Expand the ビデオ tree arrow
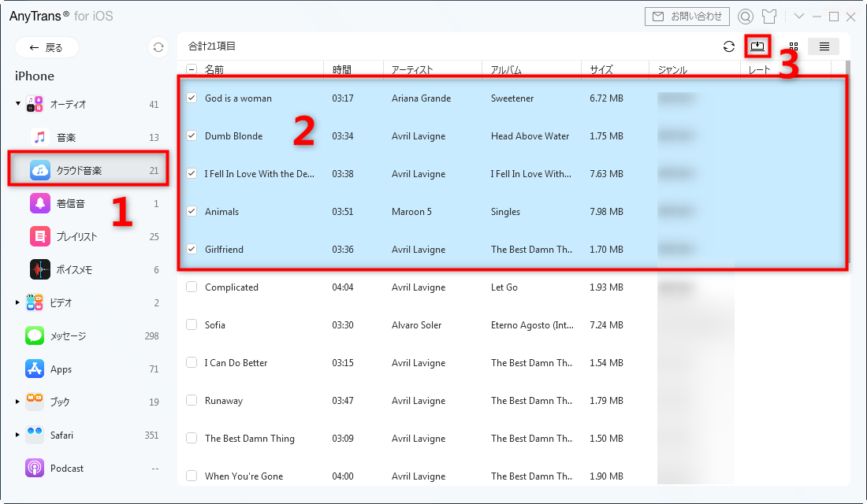Image resolution: width=867 pixels, height=504 pixels. (17, 302)
